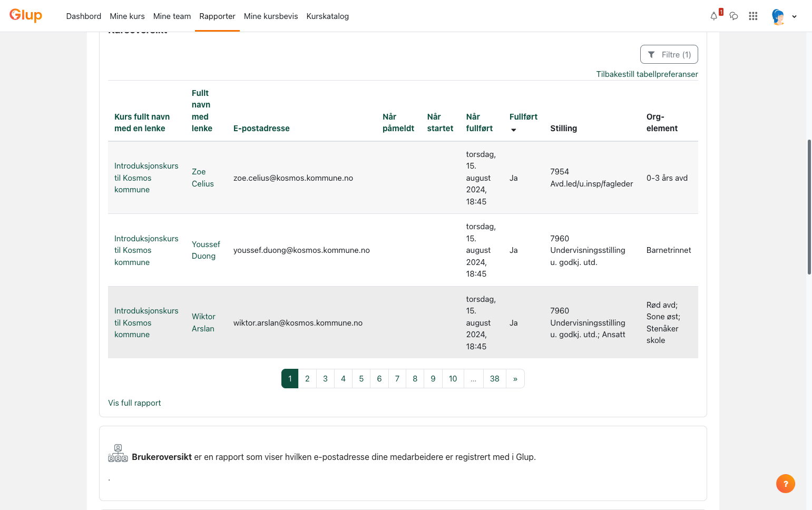
Task: Go to pagination page 10
Action: 453,379
